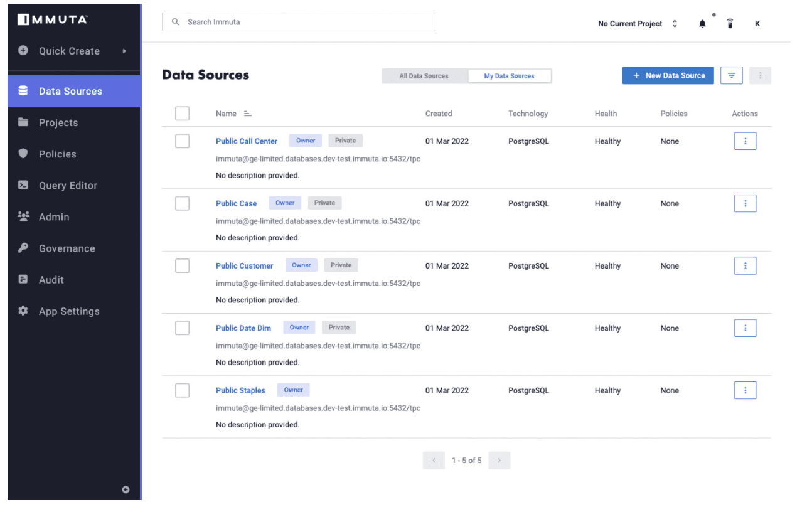The height and width of the screenshot is (517, 812).
Task: Click the Search Immuta field
Action: click(298, 22)
